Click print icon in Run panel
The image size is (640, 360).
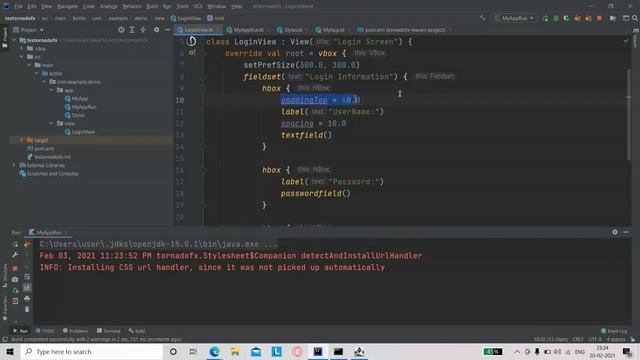pos(27,299)
